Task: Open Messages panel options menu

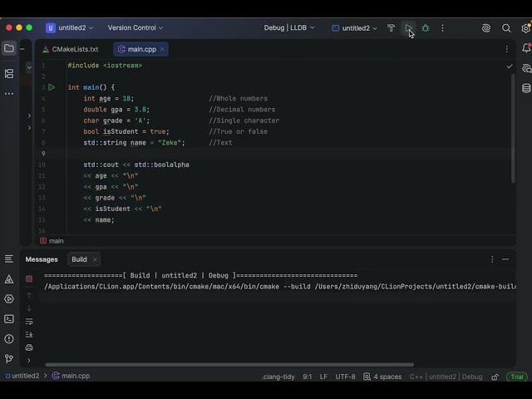Action: click(x=492, y=259)
